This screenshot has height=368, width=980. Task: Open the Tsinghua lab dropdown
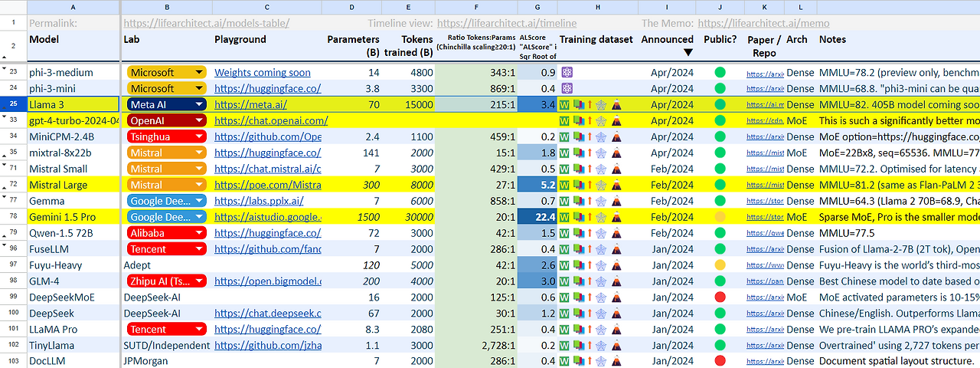pos(200,136)
